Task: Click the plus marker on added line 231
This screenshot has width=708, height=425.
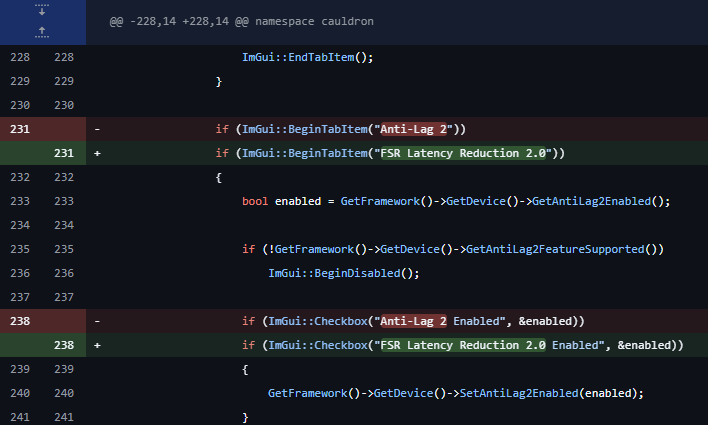Action: [x=97, y=154]
